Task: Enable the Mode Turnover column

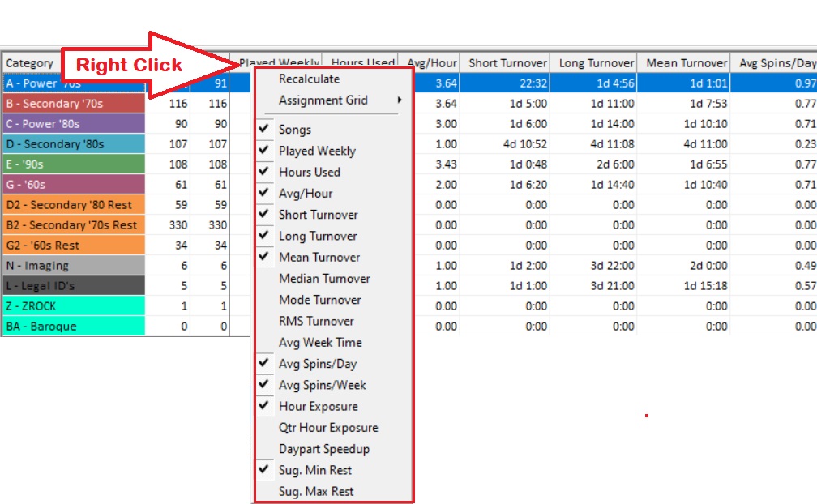Action: [x=320, y=300]
